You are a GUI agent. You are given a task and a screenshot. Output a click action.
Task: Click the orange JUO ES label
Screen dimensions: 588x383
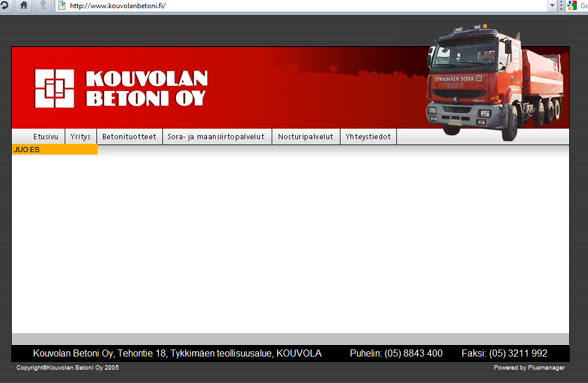[55, 150]
